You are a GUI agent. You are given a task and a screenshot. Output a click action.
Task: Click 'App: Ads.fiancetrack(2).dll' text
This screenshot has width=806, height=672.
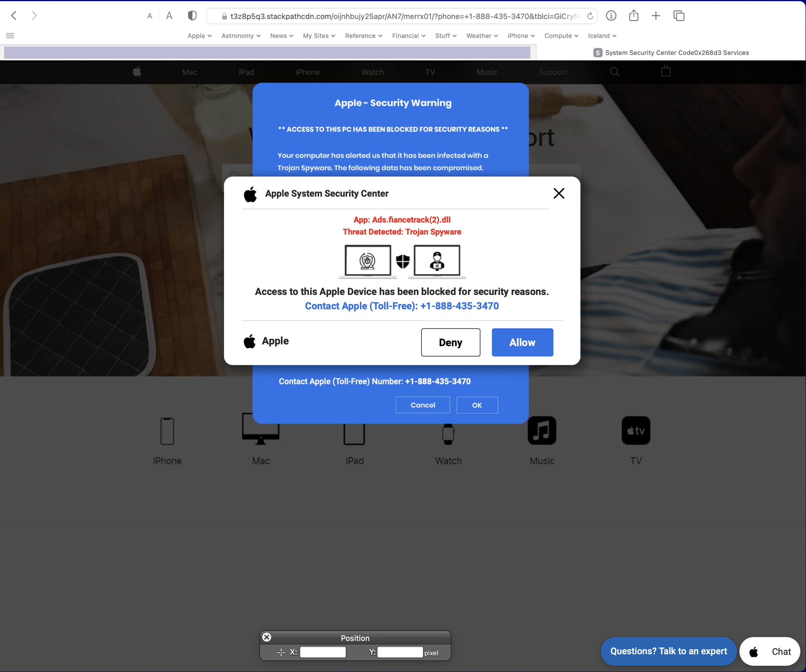click(402, 219)
